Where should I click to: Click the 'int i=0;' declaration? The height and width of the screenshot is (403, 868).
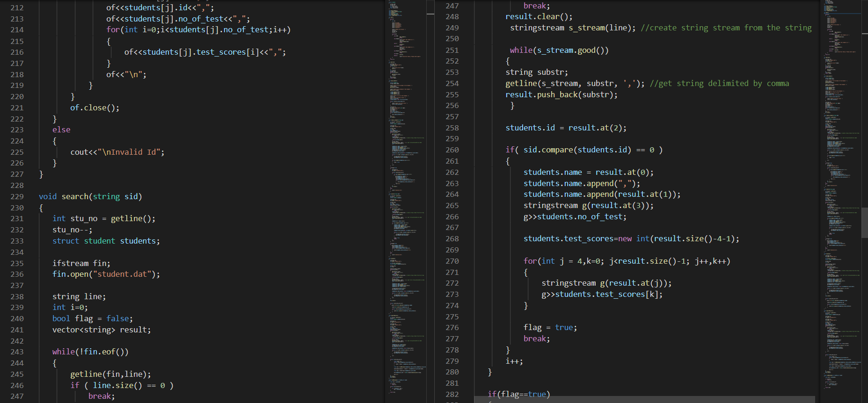(70, 307)
